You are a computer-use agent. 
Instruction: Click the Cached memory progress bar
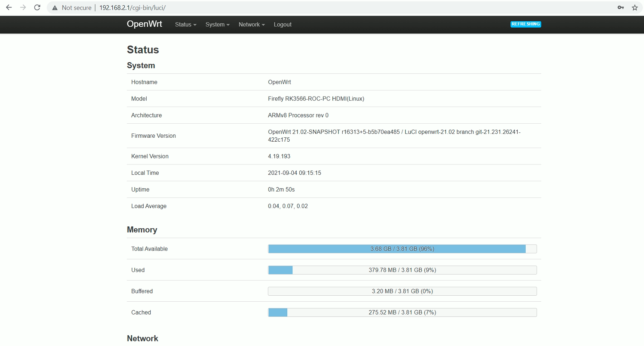(x=402, y=312)
